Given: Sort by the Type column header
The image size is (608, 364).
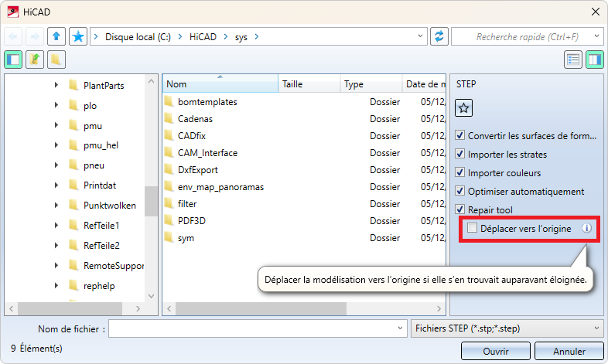Looking at the screenshot, I should pos(371,83).
